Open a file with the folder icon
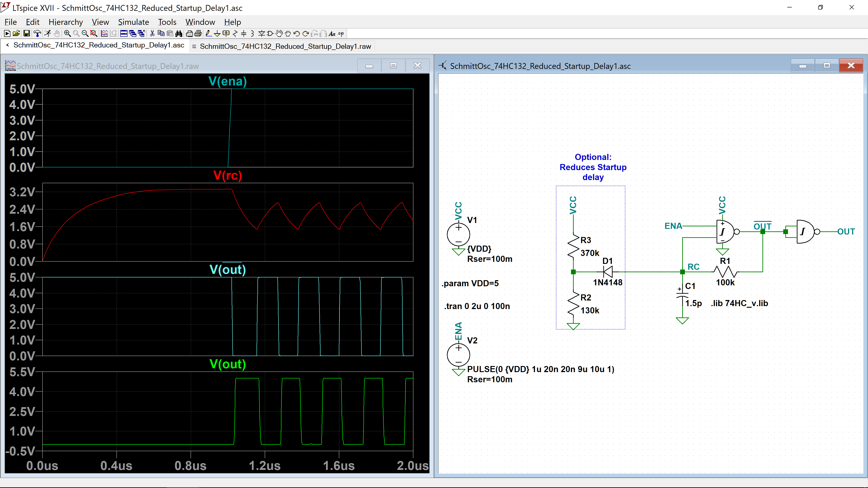 [16, 34]
